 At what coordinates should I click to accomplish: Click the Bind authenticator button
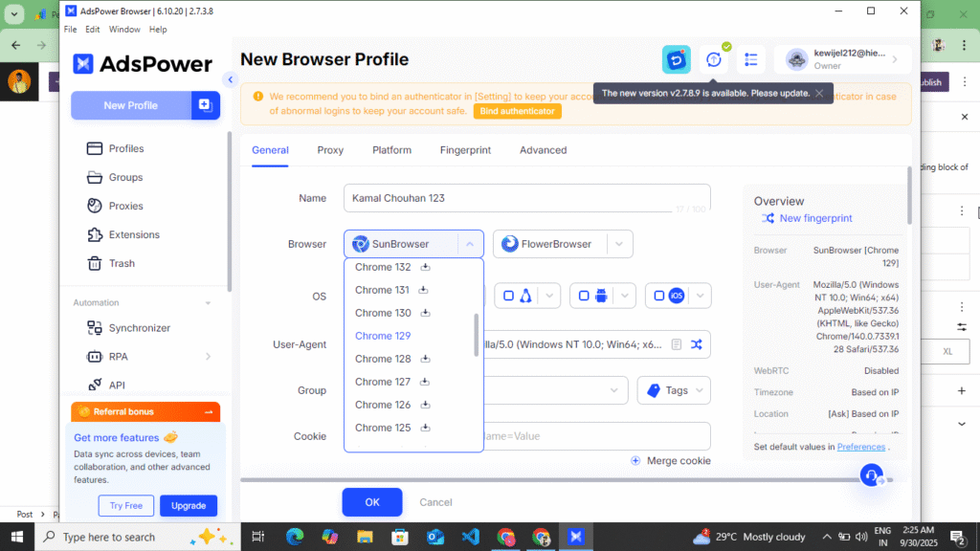pos(517,110)
